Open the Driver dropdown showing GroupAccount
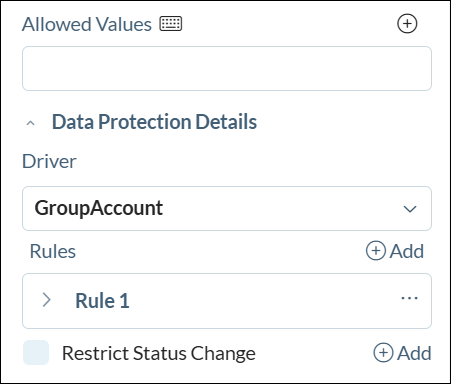 point(227,208)
